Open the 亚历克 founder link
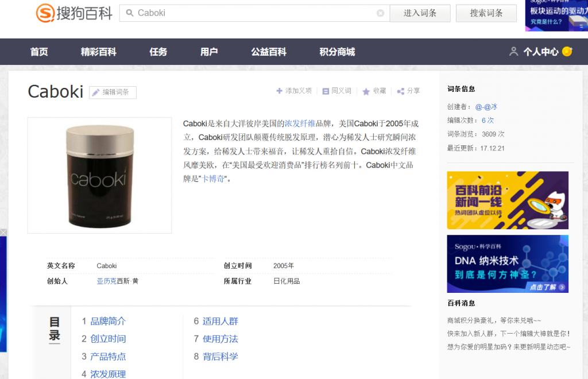The width and height of the screenshot is (588, 379). [106, 281]
